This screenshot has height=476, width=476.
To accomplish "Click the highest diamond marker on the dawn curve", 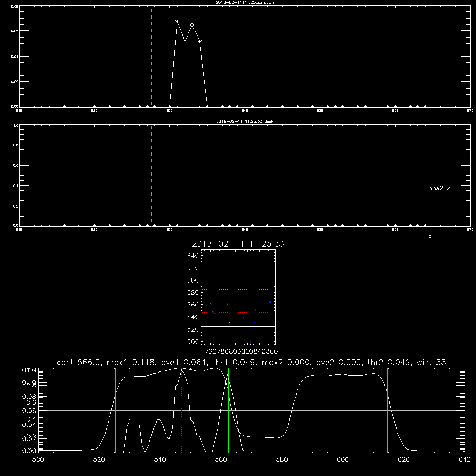I will pyautogui.click(x=177, y=20).
